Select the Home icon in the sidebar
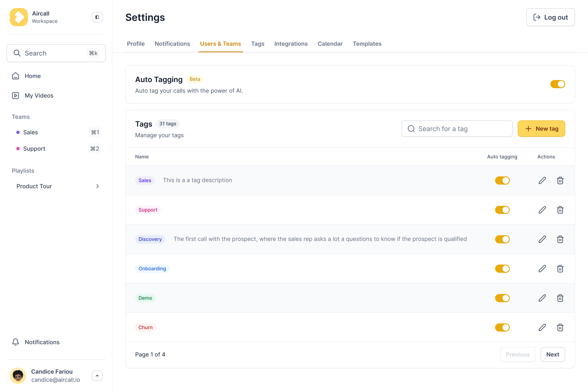This screenshot has width=588, height=392. pyautogui.click(x=16, y=76)
